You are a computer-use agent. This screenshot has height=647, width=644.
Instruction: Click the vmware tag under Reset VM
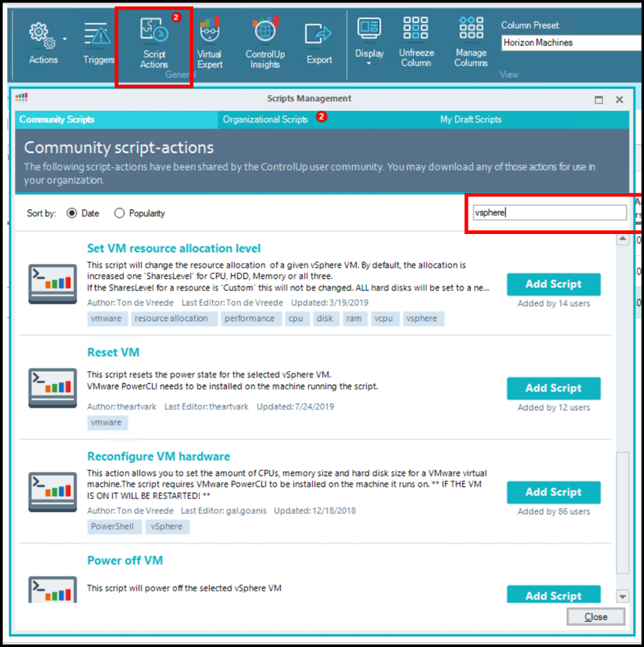(107, 423)
